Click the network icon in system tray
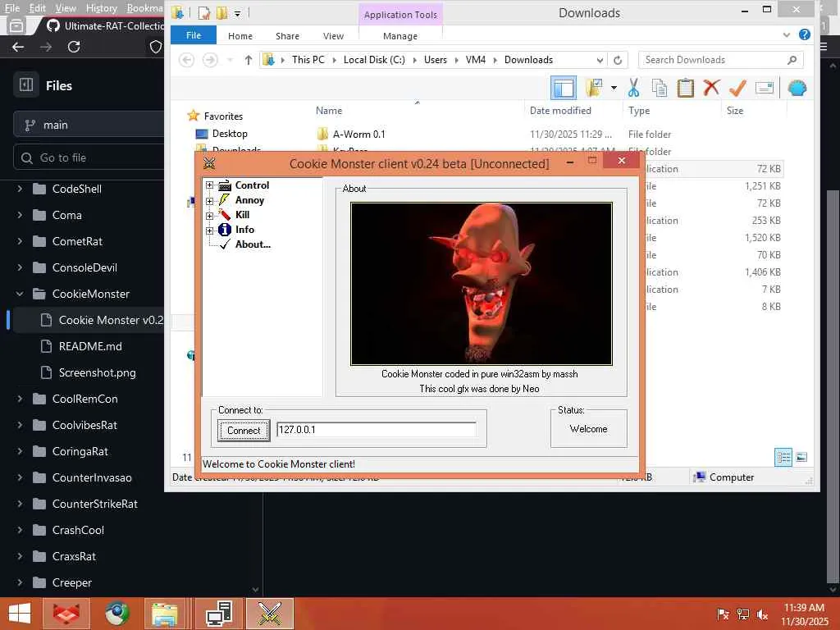The height and width of the screenshot is (630, 840). click(743, 614)
